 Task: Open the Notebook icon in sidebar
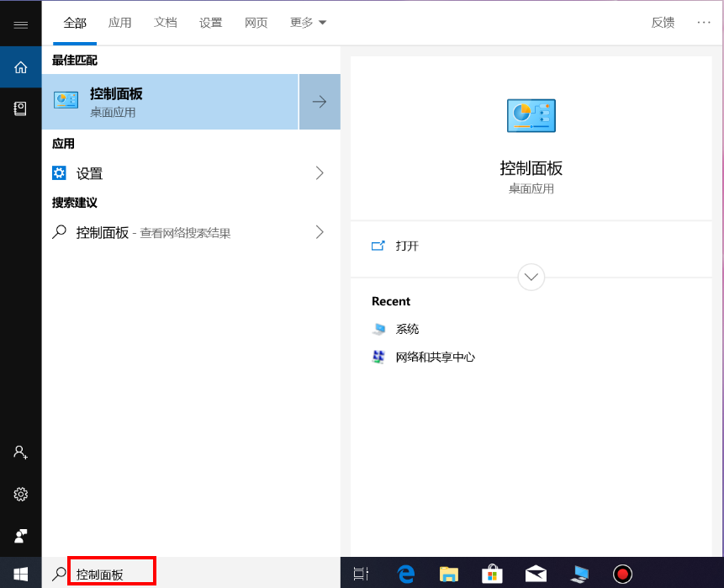coord(20,108)
